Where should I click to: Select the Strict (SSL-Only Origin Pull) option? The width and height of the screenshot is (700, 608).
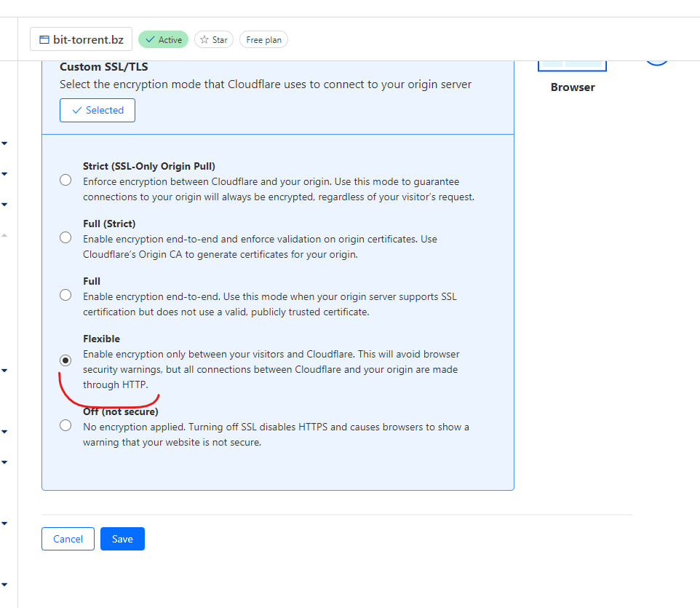click(65, 181)
